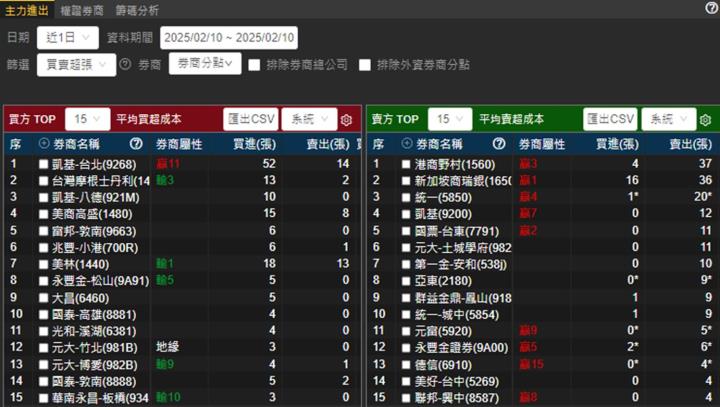Select broker 國泰-敦南(8888)
This screenshot has width=720, height=407.
94,381
